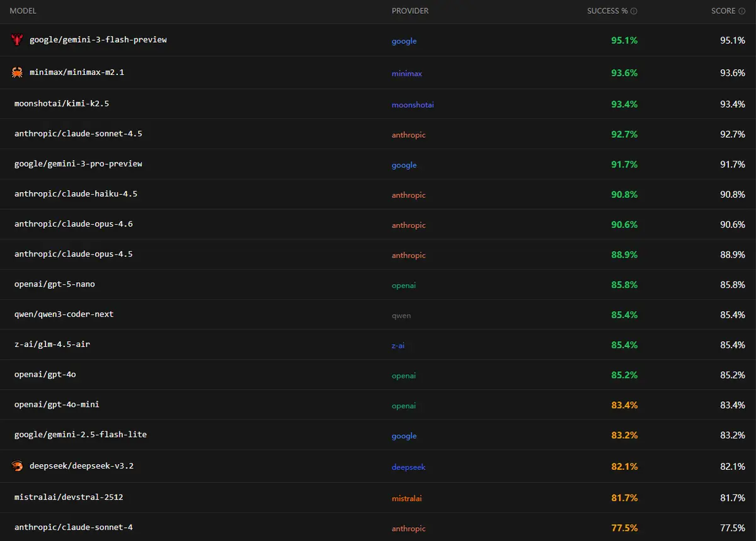
Task: Open the google/gemini-3-flash-preview model row
Action: [378, 40]
